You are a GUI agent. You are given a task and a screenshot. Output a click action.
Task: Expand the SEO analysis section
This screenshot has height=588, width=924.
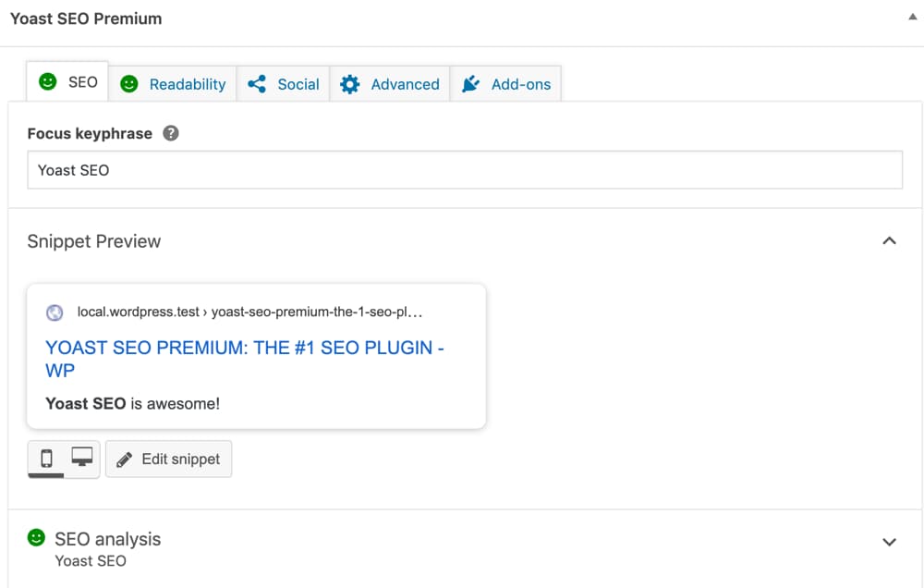[x=889, y=542]
